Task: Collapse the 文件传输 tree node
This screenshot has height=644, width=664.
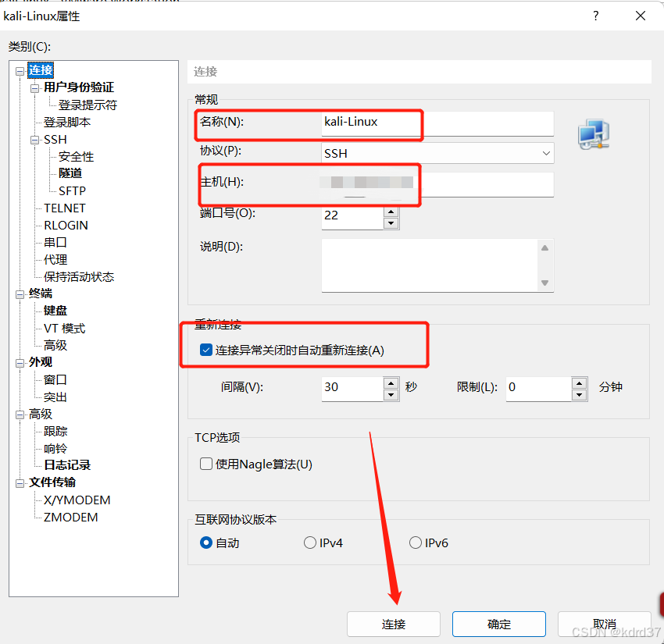Action: point(20,483)
